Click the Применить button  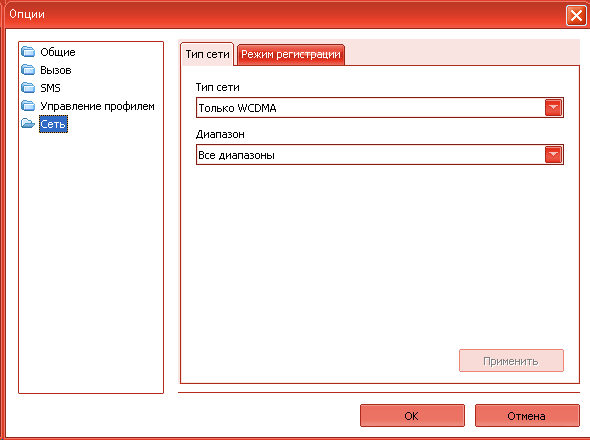(x=511, y=361)
